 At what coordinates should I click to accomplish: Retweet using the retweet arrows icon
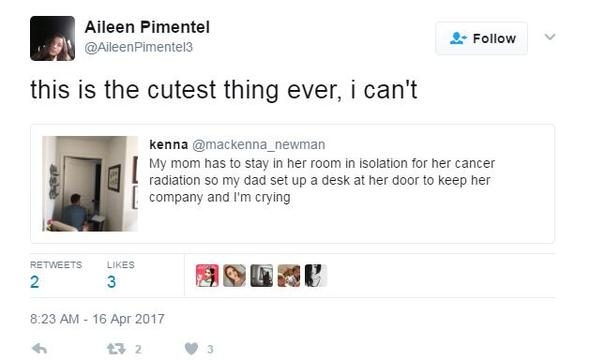coord(116,349)
